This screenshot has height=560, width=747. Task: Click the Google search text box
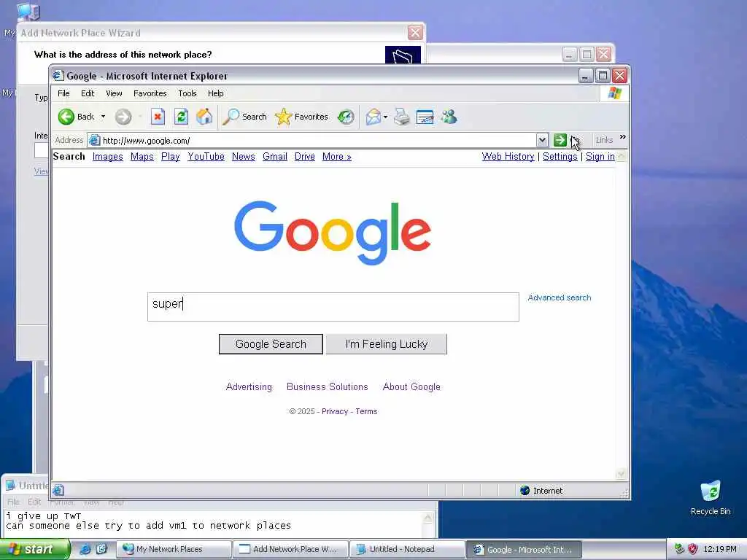[333, 307]
